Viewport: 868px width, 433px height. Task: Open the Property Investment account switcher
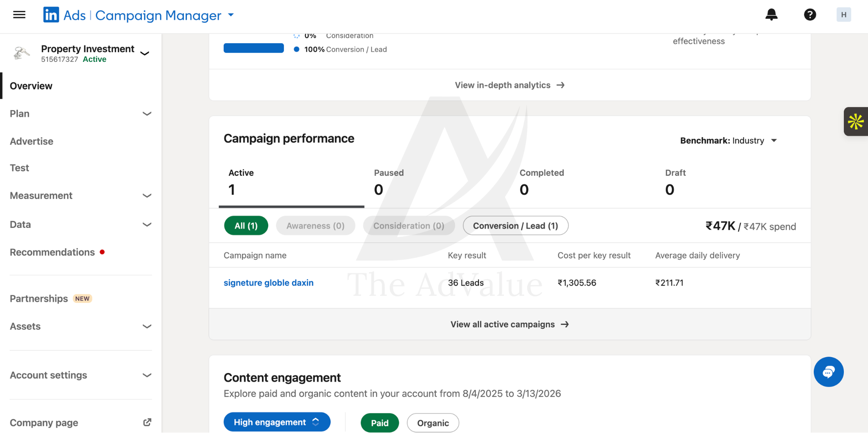[81, 53]
